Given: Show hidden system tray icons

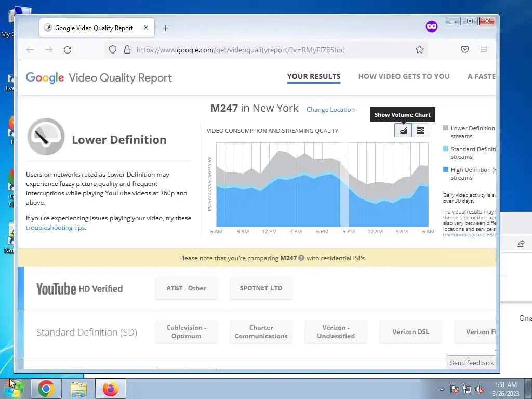Looking at the screenshot, I should click(x=442, y=389).
